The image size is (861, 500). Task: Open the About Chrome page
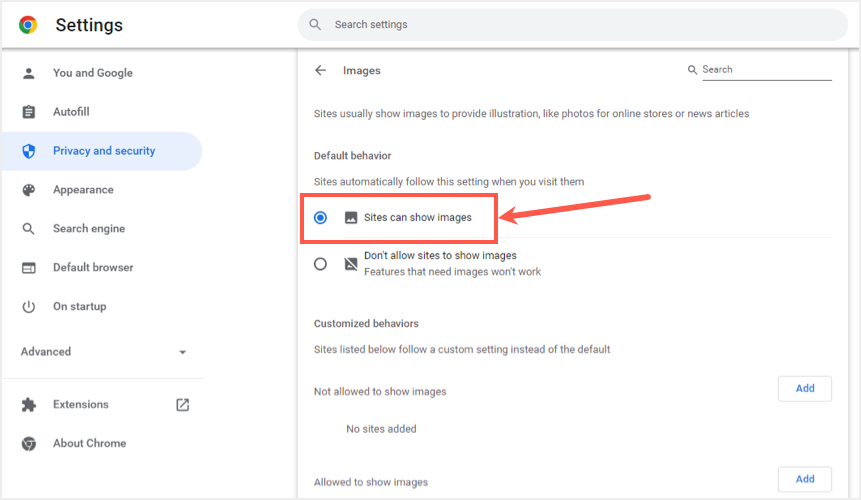tap(89, 444)
